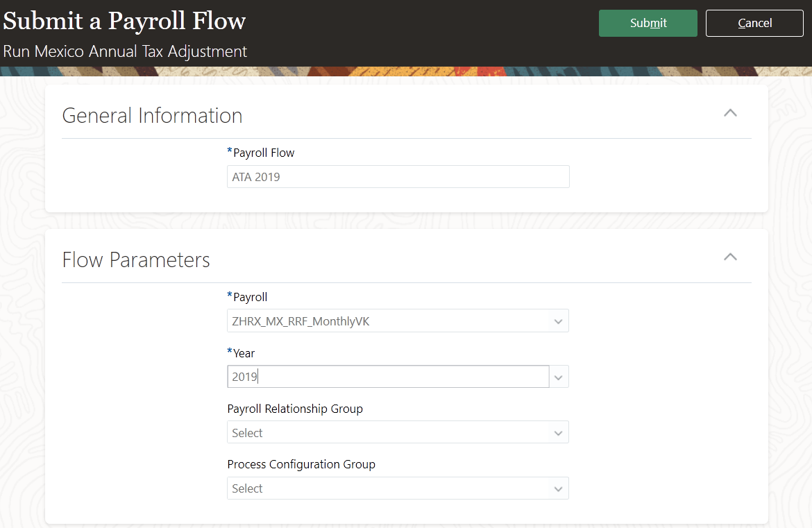812x528 pixels.
Task: Click the Payroll Relationship Group select field
Action: (389, 433)
